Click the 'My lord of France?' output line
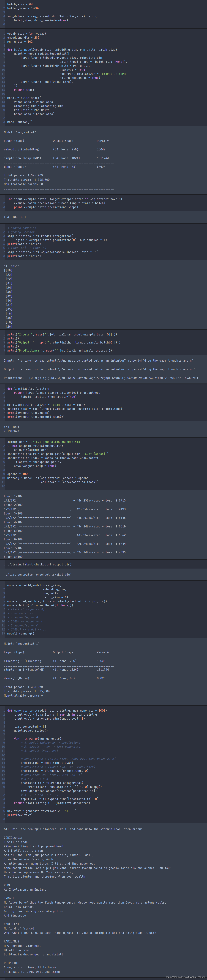 coord(19,928)
